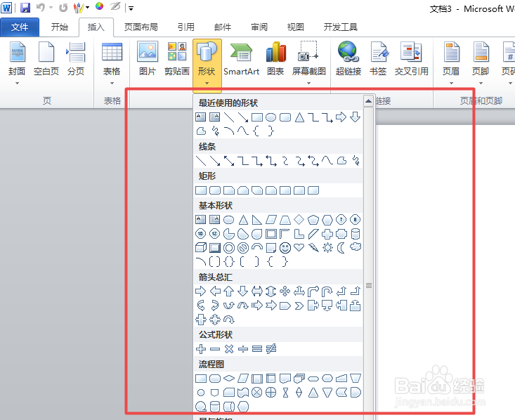Open the 审阅 ribbon tab
This screenshot has width=515, height=420.
pos(259,27)
